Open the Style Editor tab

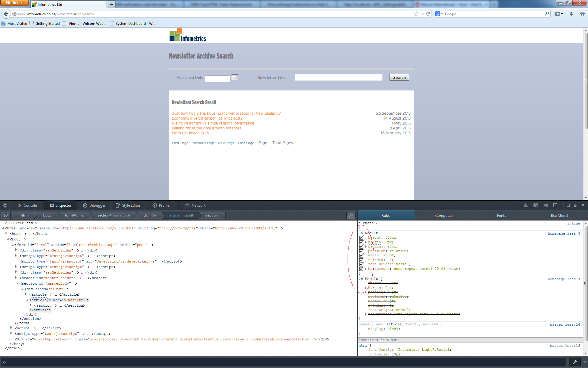click(x=128, y=205)
